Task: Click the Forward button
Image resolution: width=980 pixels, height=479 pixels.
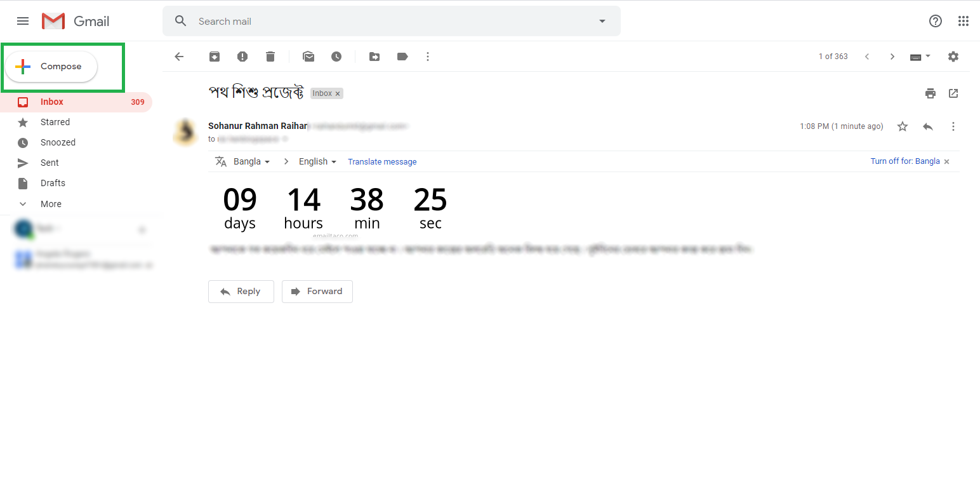Action: pos(317,292)
